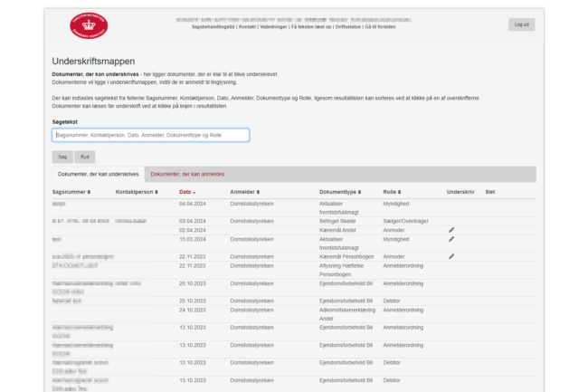The image size is (588, 392).
Task: Log out using the Log ud button
Action: [521, 24]
